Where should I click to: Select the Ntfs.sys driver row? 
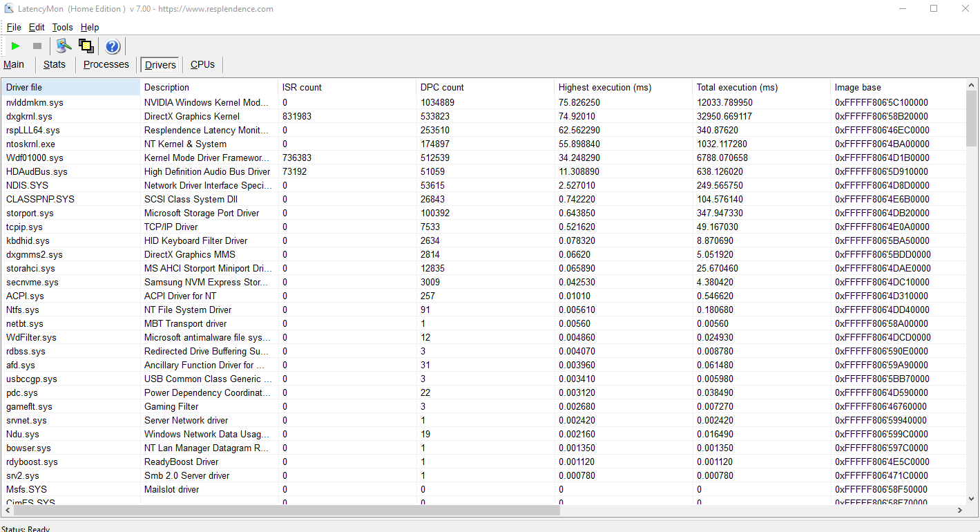484,310
